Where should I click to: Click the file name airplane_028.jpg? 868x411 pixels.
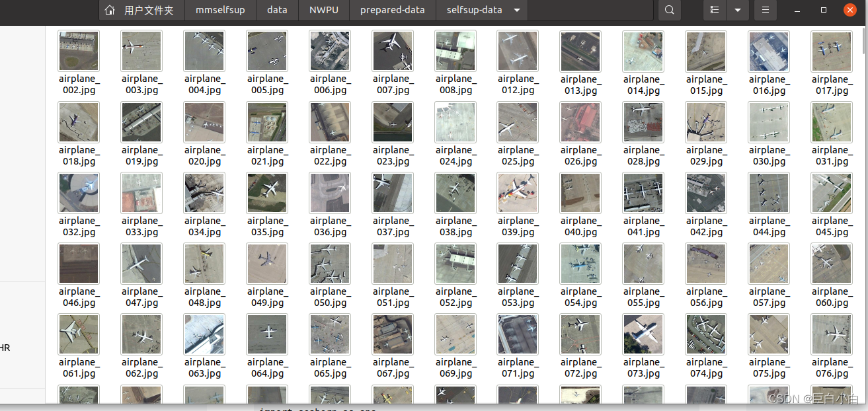pos(643,155)
